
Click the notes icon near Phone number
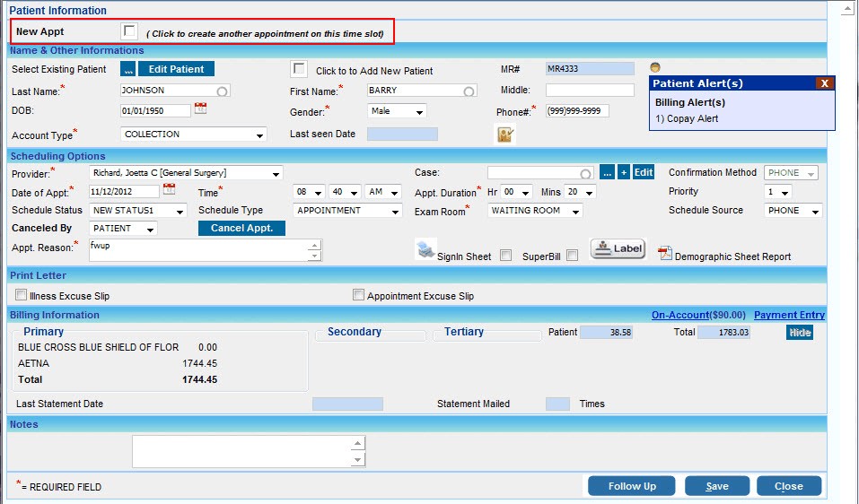click(x=505, y=135)
